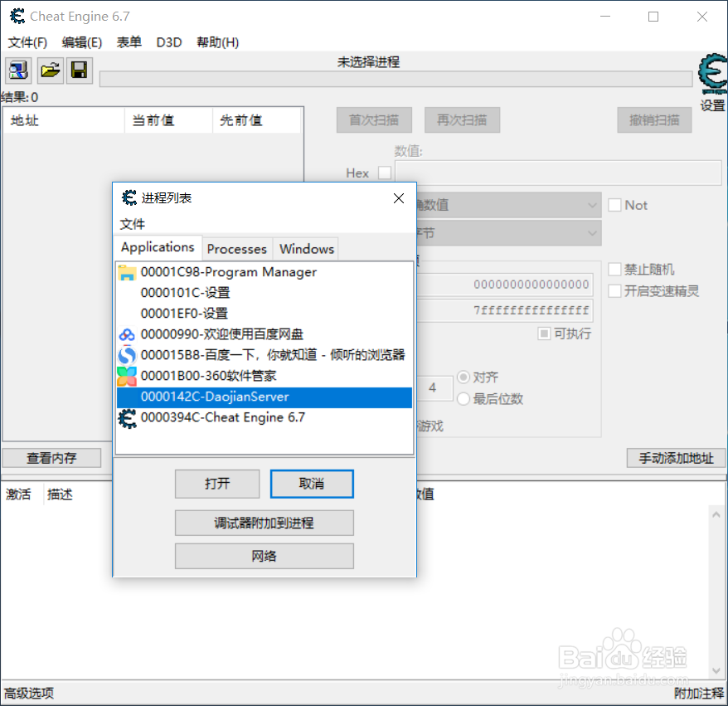This screenshot has height=706, width=728.
Task: Open the 文件(F) menu
Action: [27, 42]
